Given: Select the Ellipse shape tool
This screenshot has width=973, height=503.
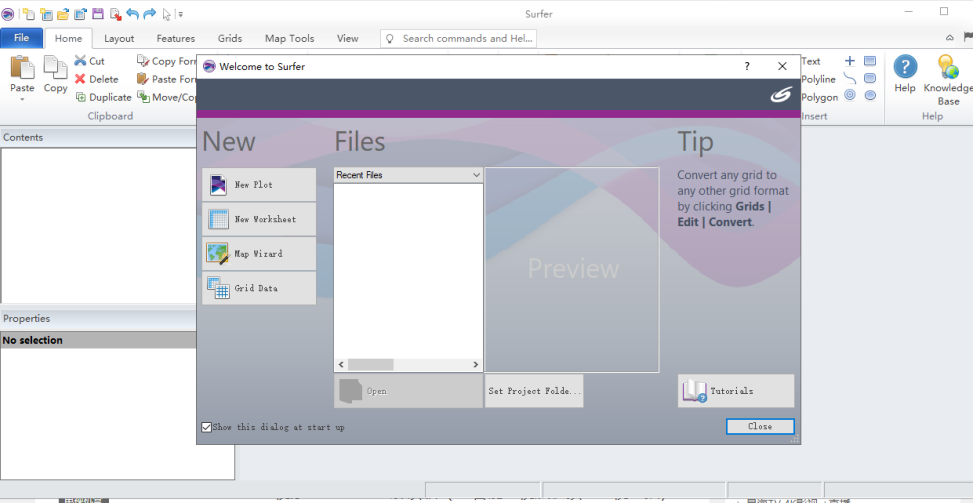Looking at the screenshot, I should (x=870, y=96).
